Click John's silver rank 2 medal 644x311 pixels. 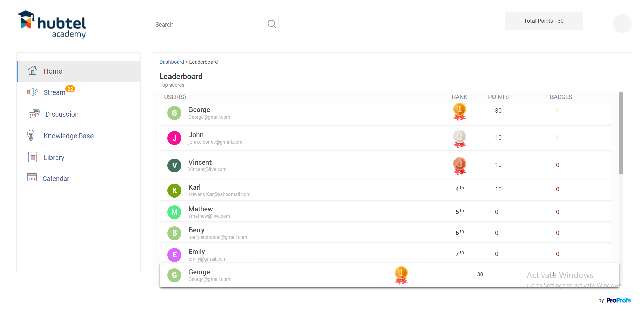[x=459, y=139]
